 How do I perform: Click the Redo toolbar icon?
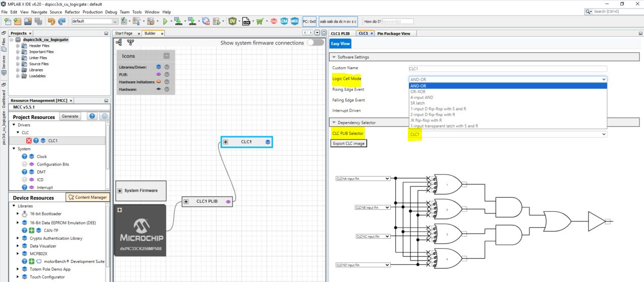[62, 22]
